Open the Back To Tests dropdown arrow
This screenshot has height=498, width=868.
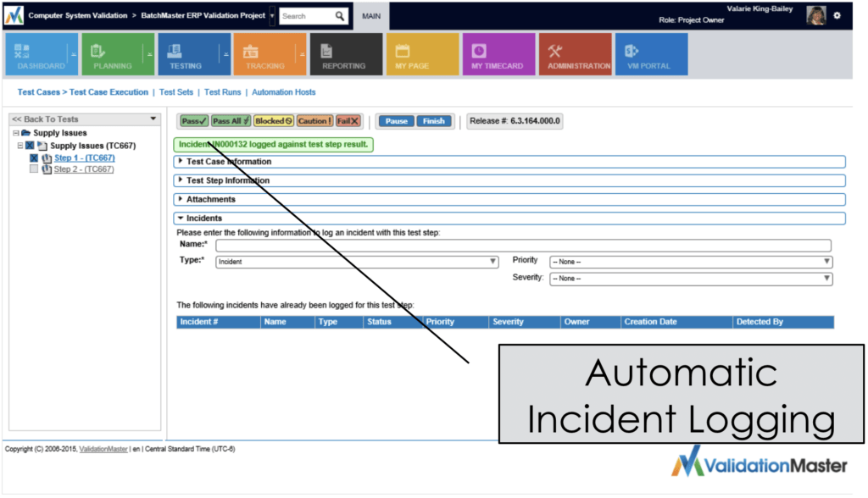pyautogui.click(x=153, y=119)
